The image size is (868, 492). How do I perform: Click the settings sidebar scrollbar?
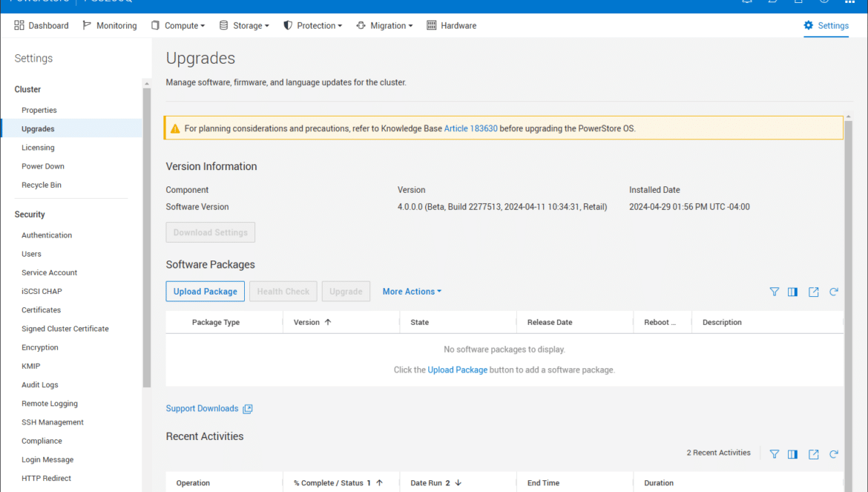pyautogui.click(x=147, y=238)
